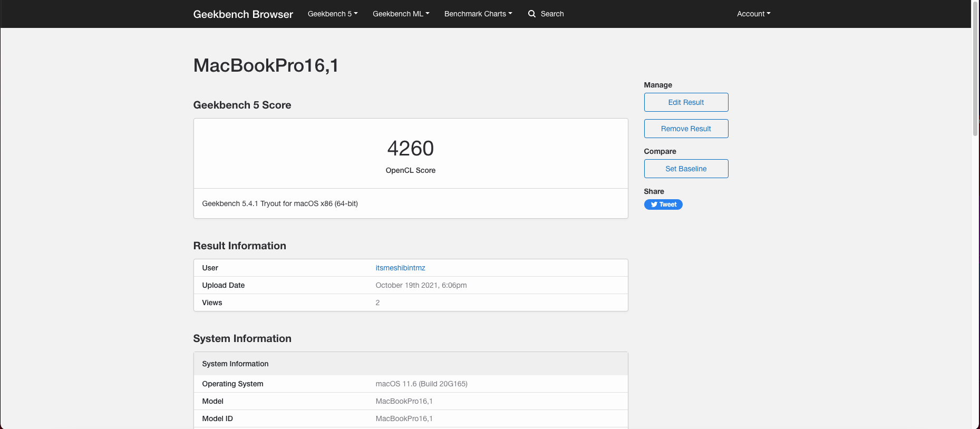This screenshot has height=429, width=980.
Task: Click the Geekbench 5.4.1 Tryout version text
Action: [280, 203]
